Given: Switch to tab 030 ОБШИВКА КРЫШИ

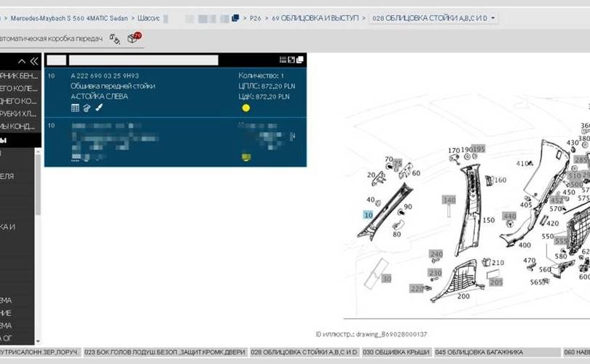Looking at the screenshot, I should (x=397, y=352).
